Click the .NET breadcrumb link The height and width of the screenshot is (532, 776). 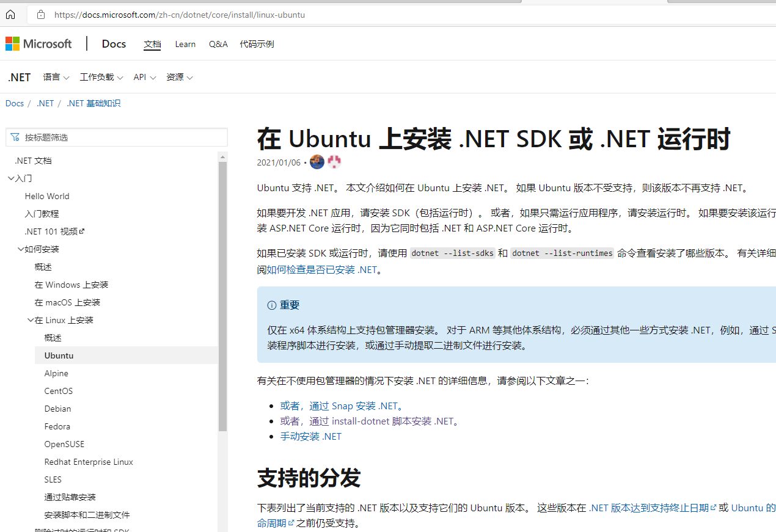[x=45, y=104]
